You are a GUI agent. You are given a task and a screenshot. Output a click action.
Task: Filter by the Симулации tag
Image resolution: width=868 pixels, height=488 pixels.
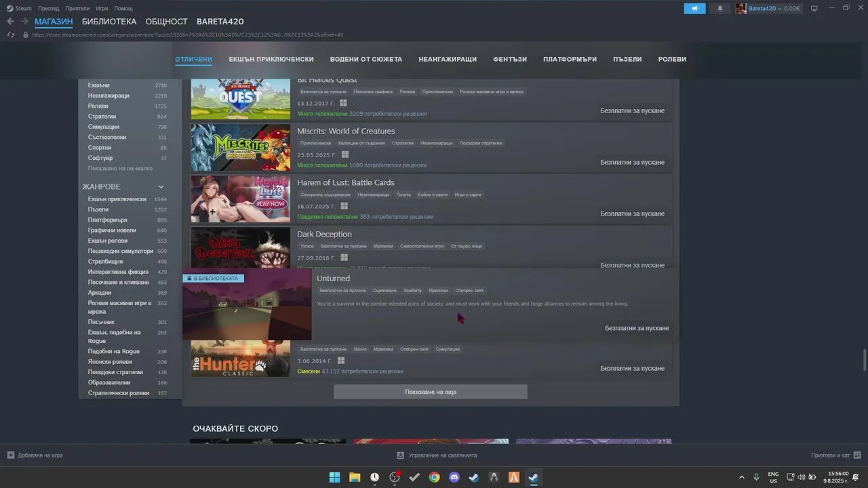click(x=103, y=127)
